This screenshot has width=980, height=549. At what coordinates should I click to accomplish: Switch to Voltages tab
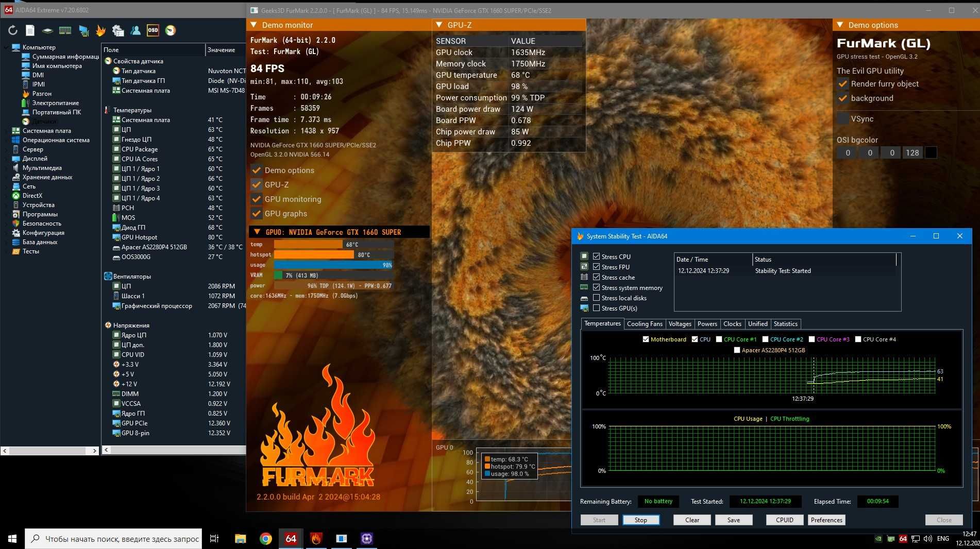[680, 324]
